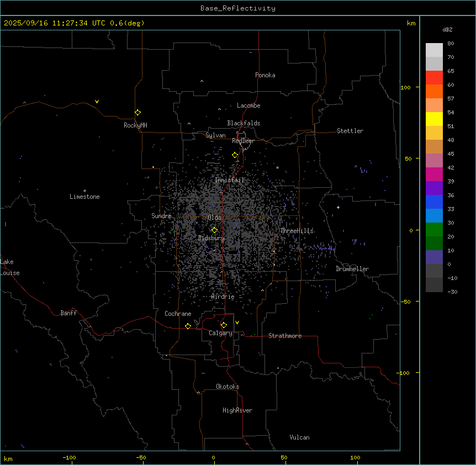Image resolution: width=476 pixels, height=465 pixels.
Task: Click the white caret marker above Okotoks
Action: click(198, 393)
